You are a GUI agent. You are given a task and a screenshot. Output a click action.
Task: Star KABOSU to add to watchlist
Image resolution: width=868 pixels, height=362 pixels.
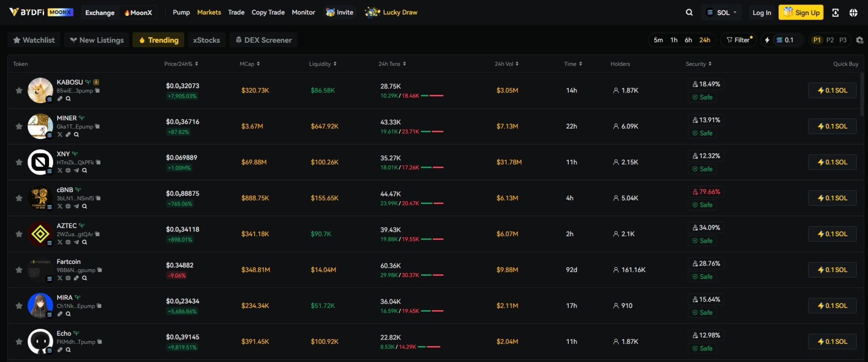pos(19,90)
